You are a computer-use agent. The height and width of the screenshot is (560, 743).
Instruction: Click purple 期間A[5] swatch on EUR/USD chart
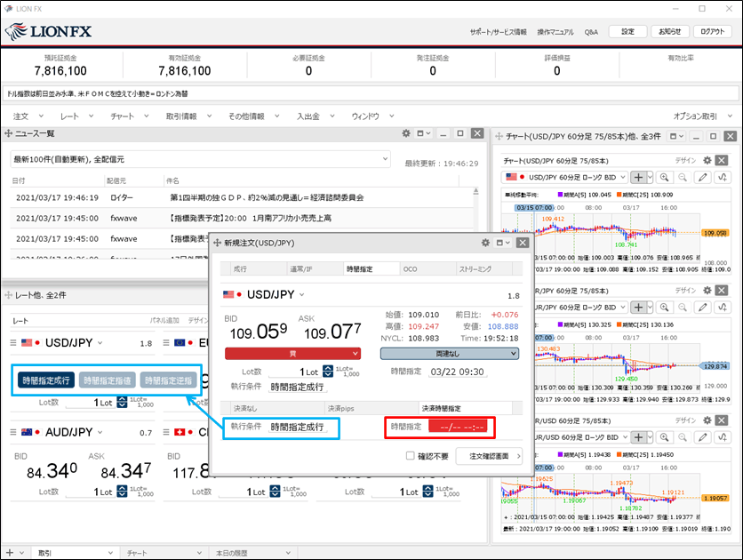point(561,454)
